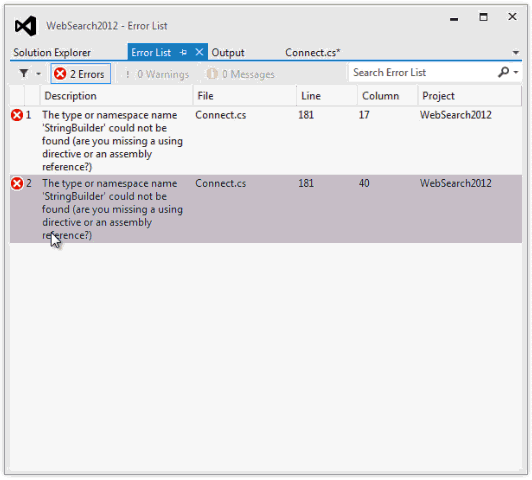532x480 pixels.
Task: Click the search magnifier icon
Action: (504, 72)
